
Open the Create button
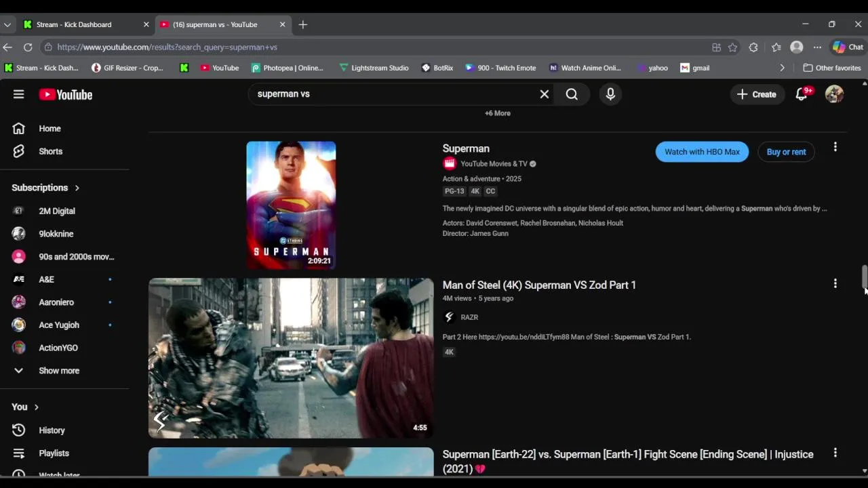pos(757,94)
